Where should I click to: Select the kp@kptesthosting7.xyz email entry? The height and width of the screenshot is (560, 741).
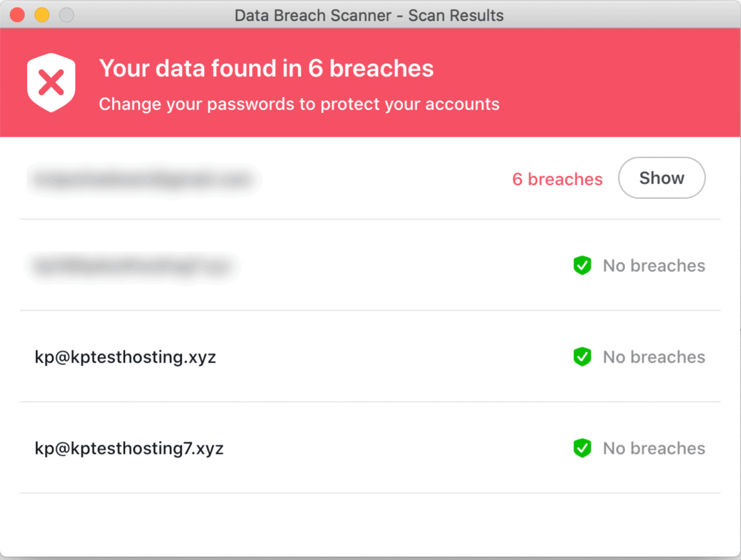129,448
